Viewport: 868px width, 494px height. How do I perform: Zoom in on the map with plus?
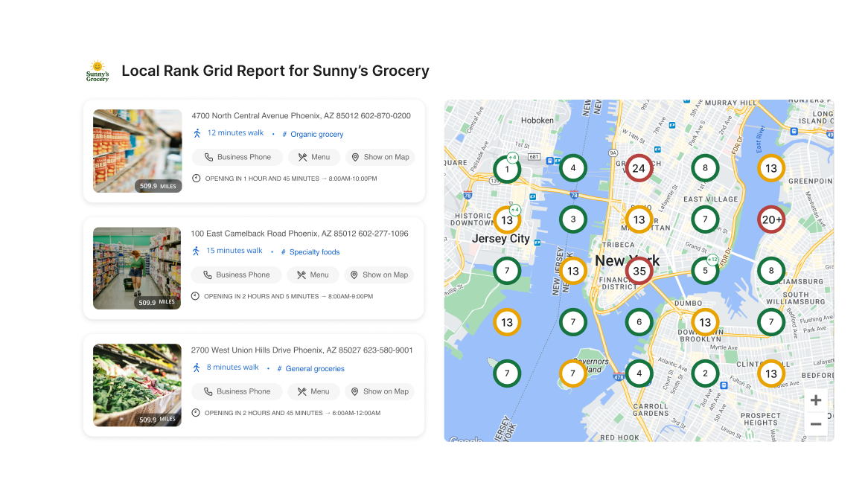815,400
